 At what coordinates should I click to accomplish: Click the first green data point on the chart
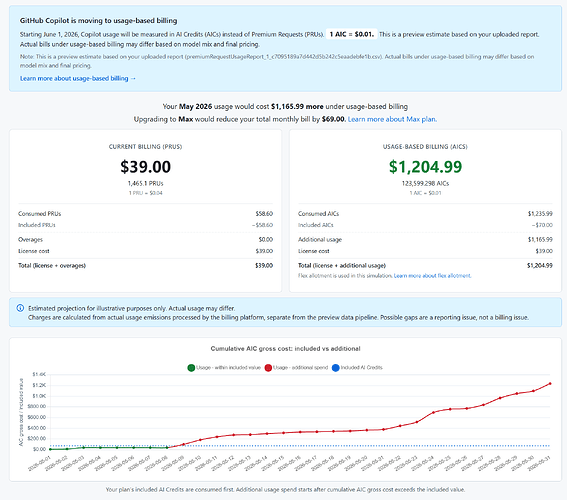click(x=50, y=449)
